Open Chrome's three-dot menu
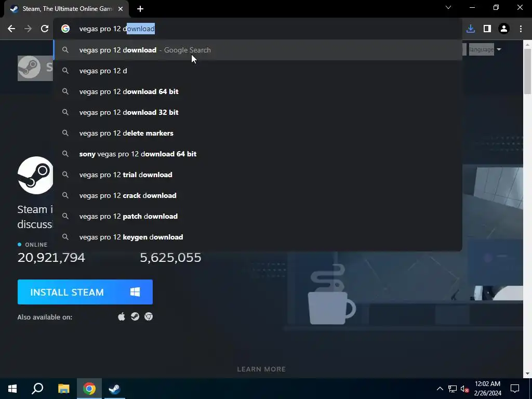 point(521,29)
